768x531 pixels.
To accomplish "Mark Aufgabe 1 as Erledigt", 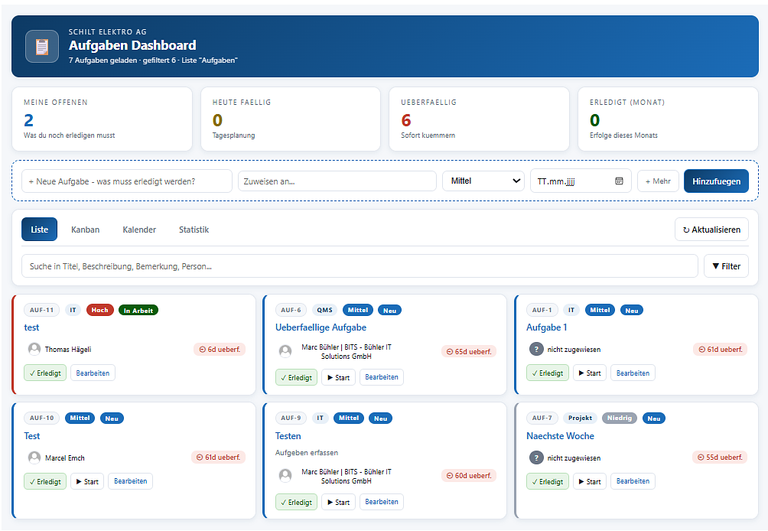I will pyautogui.click(x=548, y=373).
